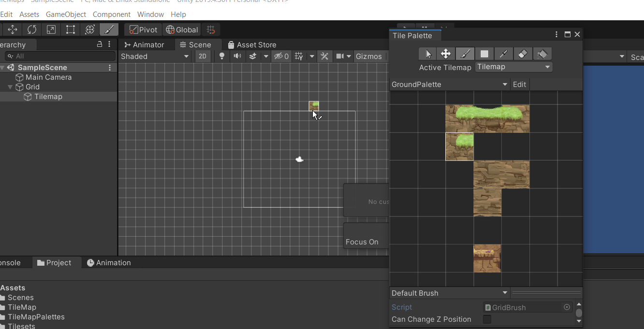Toggle hidden objects visibility counter
This screenshot has width=644, height=329.
281,56
